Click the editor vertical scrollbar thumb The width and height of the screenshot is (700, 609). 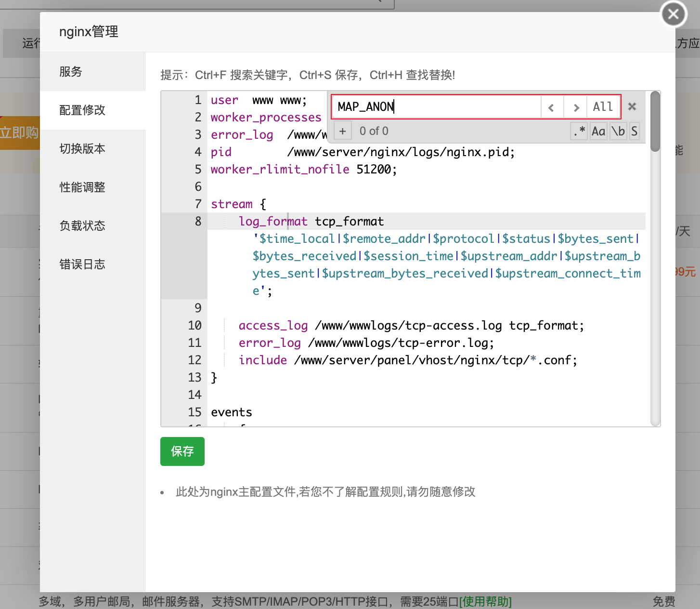(655, 121)
